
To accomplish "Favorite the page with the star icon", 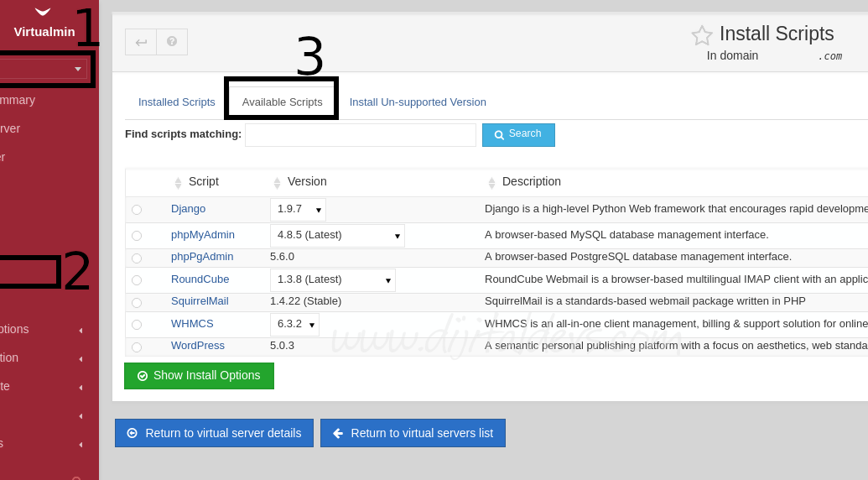I will click(x=702, y=35).
